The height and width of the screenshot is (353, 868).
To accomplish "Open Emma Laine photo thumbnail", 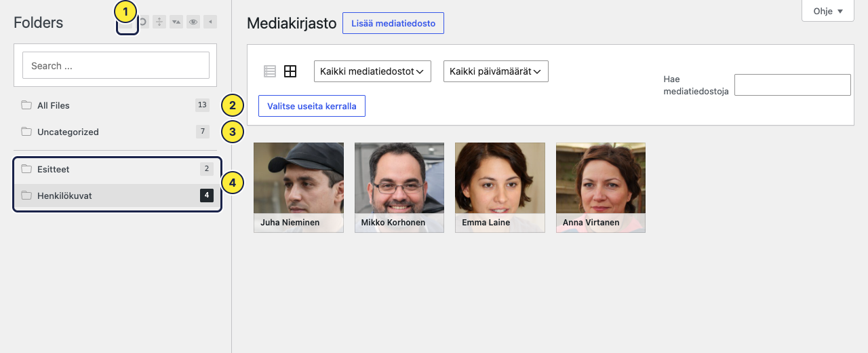I will 500,187.
